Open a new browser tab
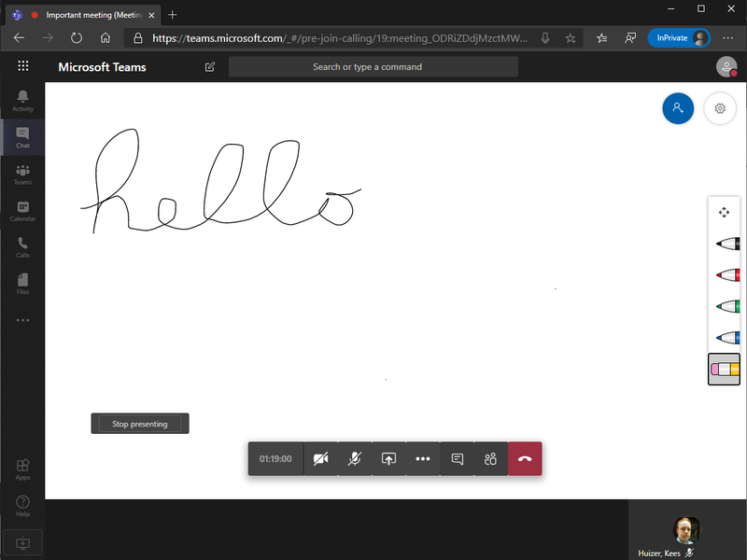 click(173, 15)
